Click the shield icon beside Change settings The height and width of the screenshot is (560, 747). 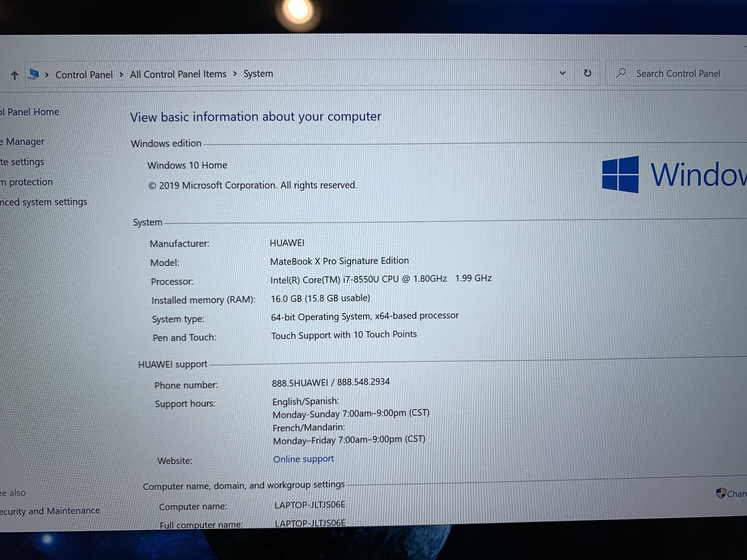coord(721,493)
